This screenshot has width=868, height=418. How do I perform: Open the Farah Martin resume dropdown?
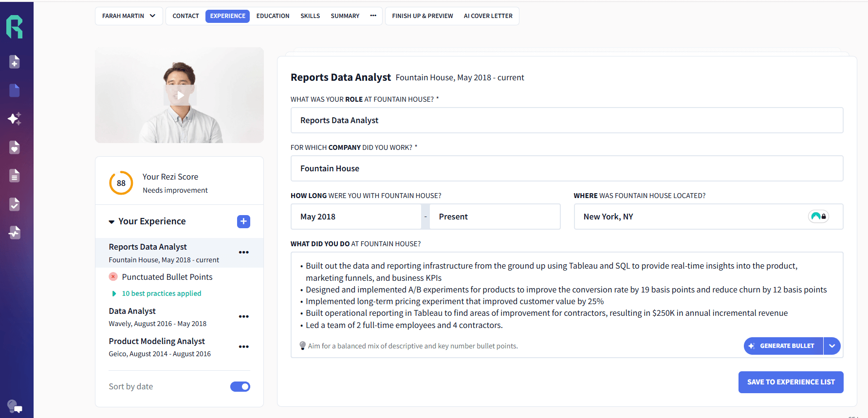[x=129, y=16]
